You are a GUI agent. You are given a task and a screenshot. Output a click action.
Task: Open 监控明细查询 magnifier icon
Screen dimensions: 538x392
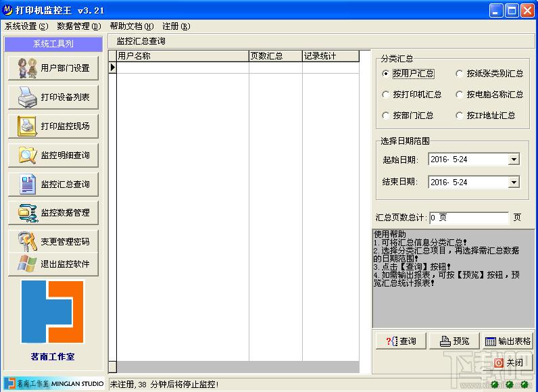28,155
